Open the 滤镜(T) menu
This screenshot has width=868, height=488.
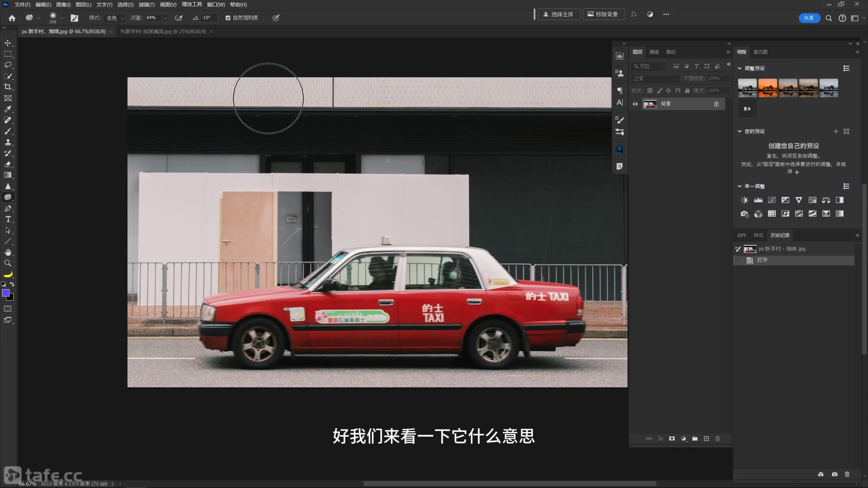coord(146,5)
